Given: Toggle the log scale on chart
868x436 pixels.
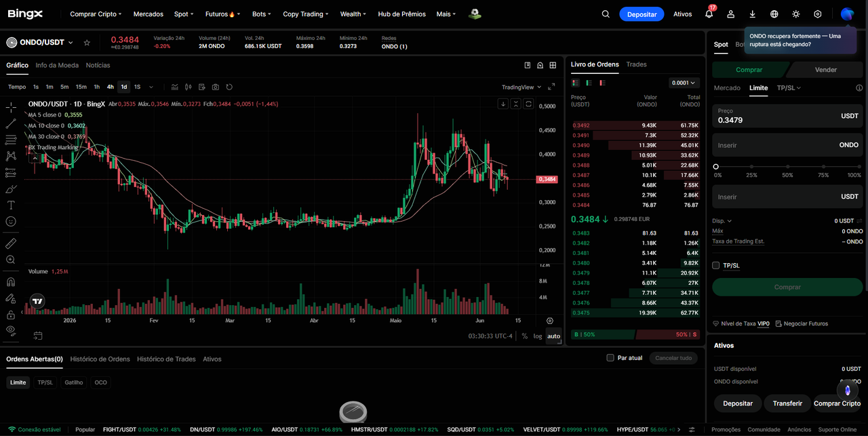Looking at the screenshot, I should [538, 336].
